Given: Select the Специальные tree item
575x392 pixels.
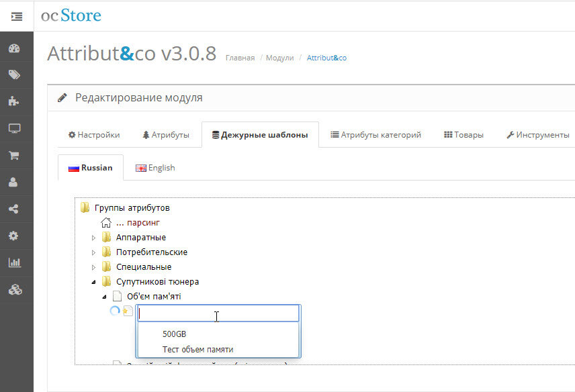Looking at the screenshot, I should [144, 266].
